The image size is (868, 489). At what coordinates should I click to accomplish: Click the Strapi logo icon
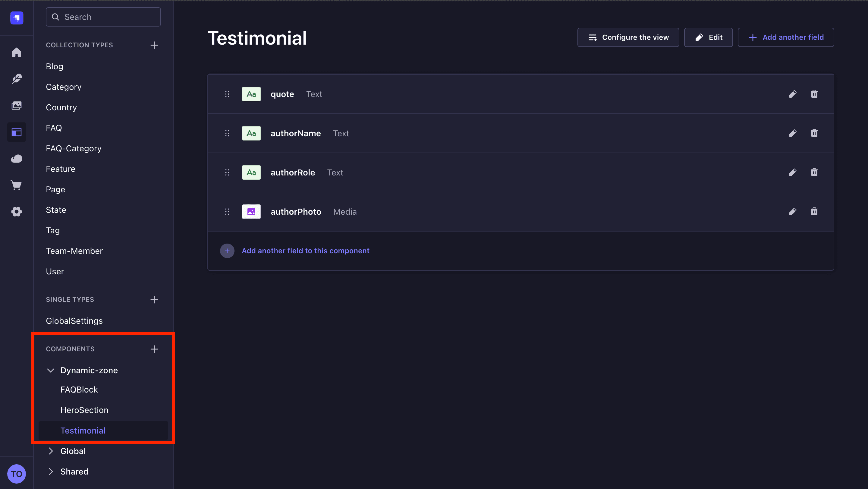pos(17,17)
